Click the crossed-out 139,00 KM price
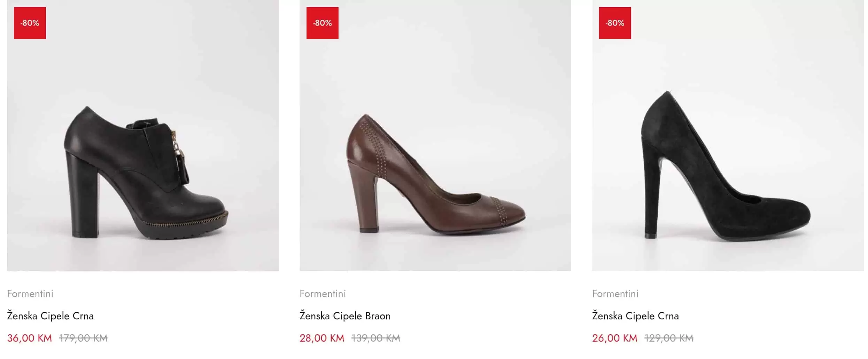The height and width of the screenshot is (359, 868). click(376, 338)
